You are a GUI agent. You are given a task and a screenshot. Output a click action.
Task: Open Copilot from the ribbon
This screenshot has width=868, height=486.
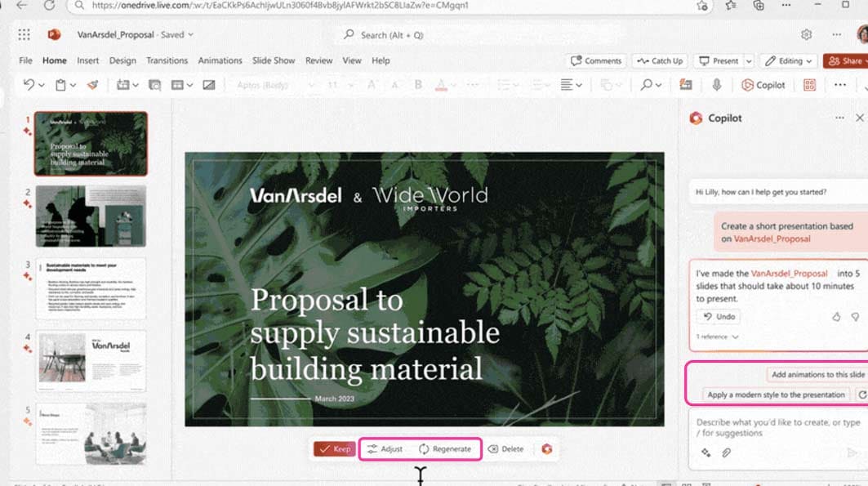tap(763, 85)
